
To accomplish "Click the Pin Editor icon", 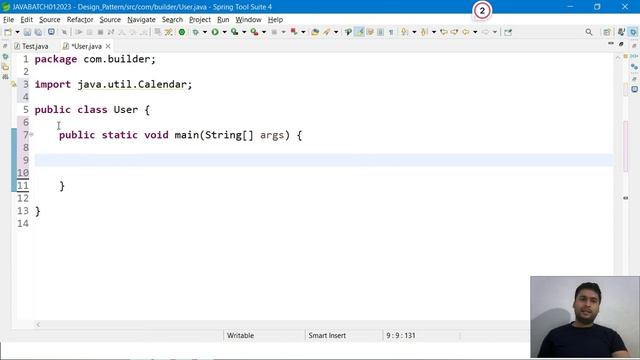I will [508, 32].
